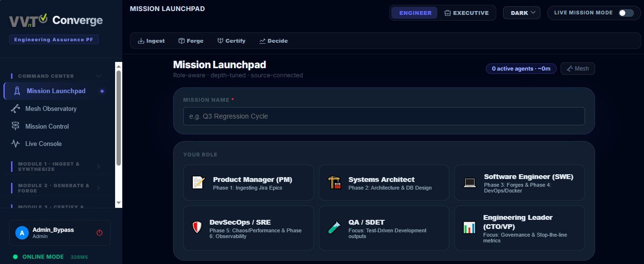Choose the Engineering Leader (CTO/VP) role card

[x=519, y=228]
